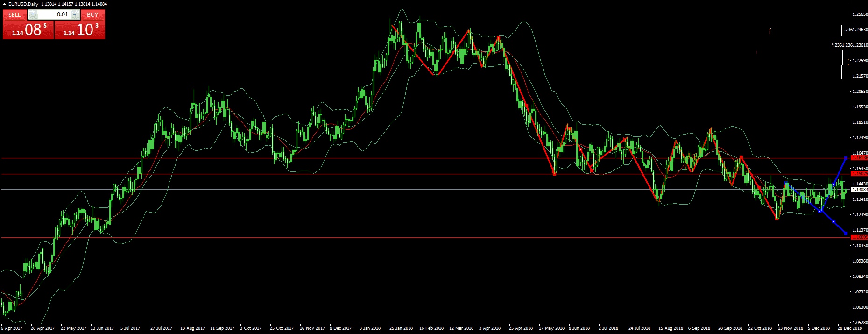
Task: Select upper blue trendline end anchor
Action: coord(846,158)
